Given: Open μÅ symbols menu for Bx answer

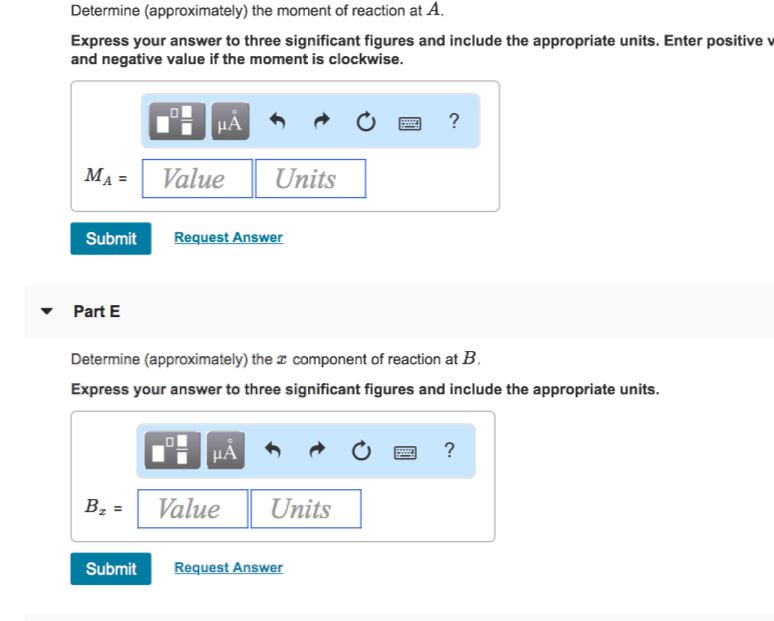Looking at the screenshot, I should 226,452.
